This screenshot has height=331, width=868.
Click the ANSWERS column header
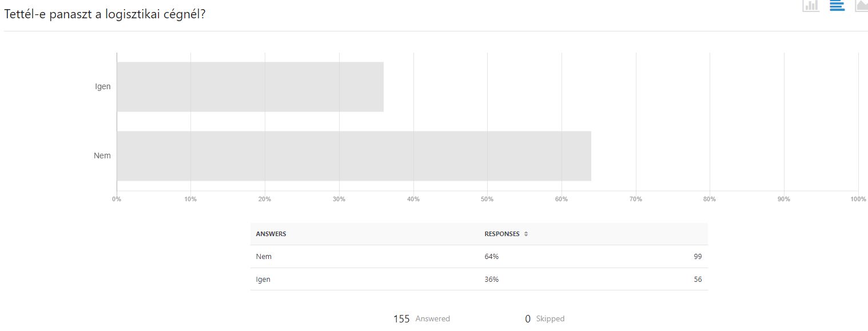271,234
